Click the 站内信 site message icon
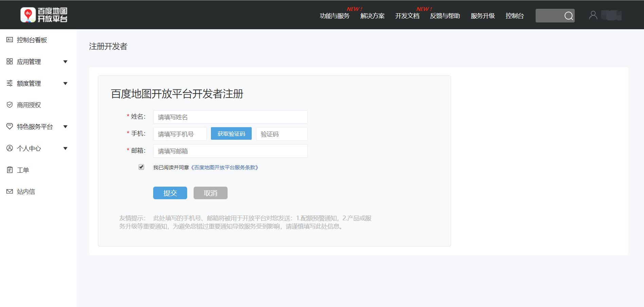The height and width of the screenshot is (307, 644). (10, 191)
